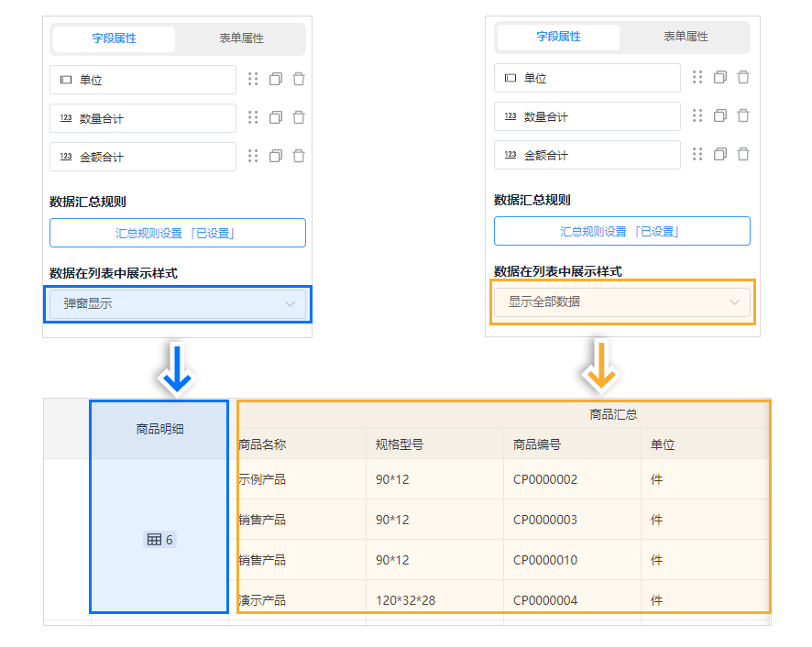Click the 商品汇总 table header
Viewport: 812px width, 647px height.
(611, 414)
